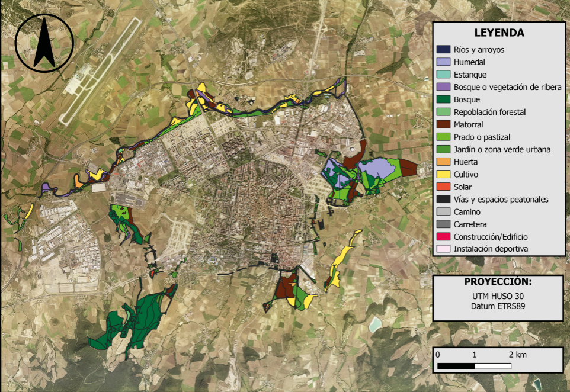The width and height of the screenshot is (570, 392).
Task: Click the black segment of the scale bar
Action: pos(456,366)
